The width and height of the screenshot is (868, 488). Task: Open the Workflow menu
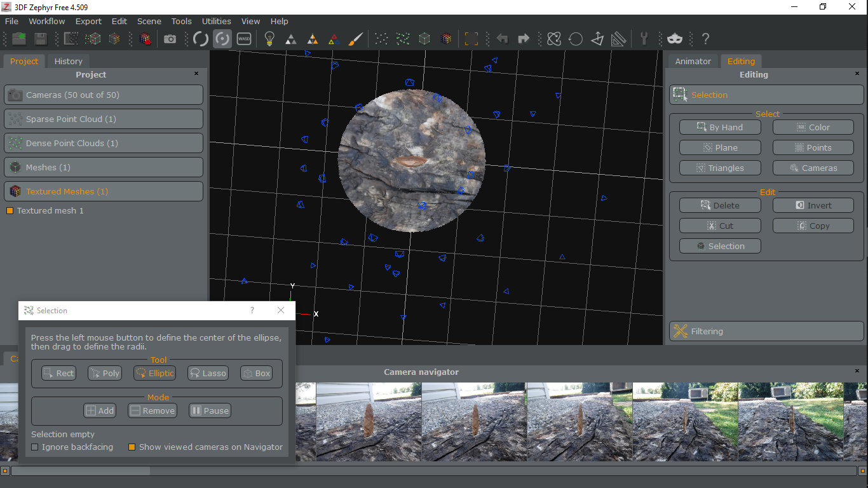46,21
